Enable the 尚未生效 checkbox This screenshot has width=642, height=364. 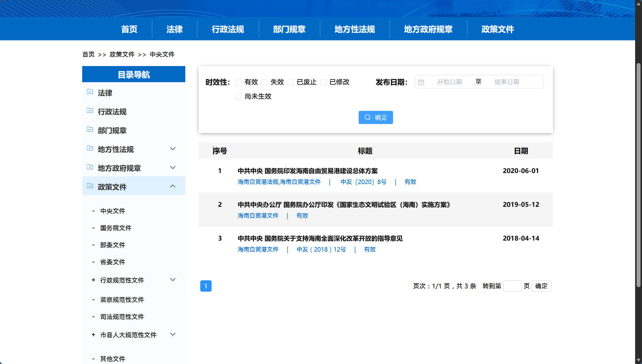click(239, 97)
